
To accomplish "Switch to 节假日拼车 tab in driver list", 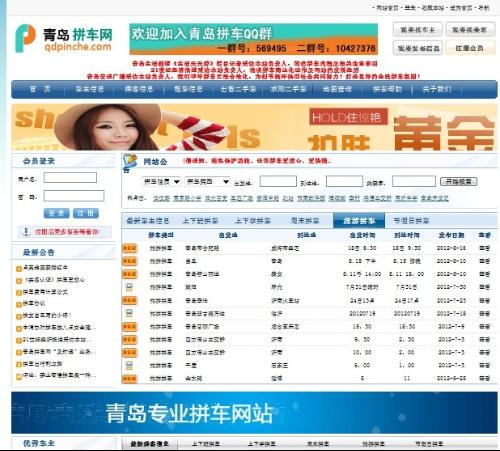I will (411, 221).
